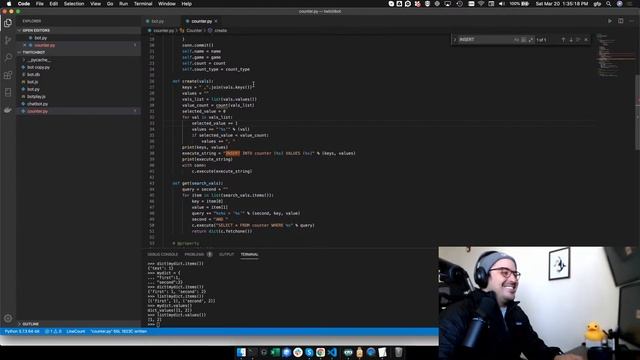The width and height of the screenshot is (640, 360).
Task: Click Python interpreter in status bar
Action: 22,331
